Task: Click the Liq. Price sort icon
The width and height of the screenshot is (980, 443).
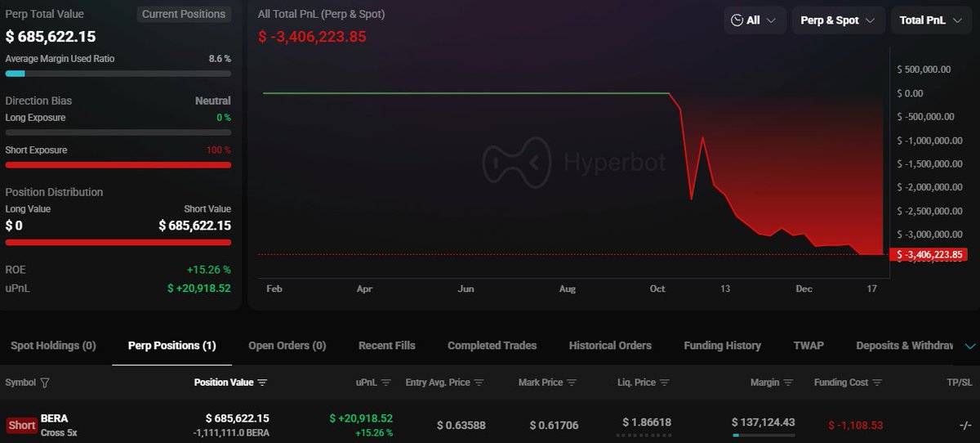Action: coord(666,383)
